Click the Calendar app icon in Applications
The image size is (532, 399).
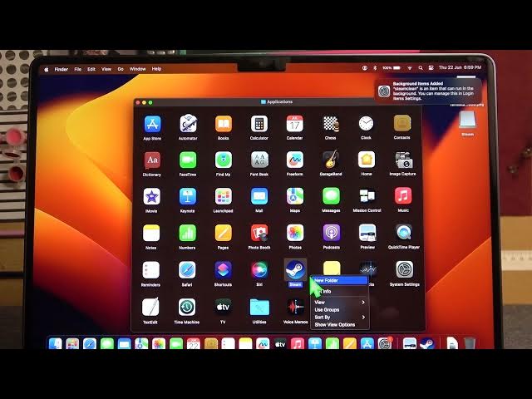tap(295, 124)
